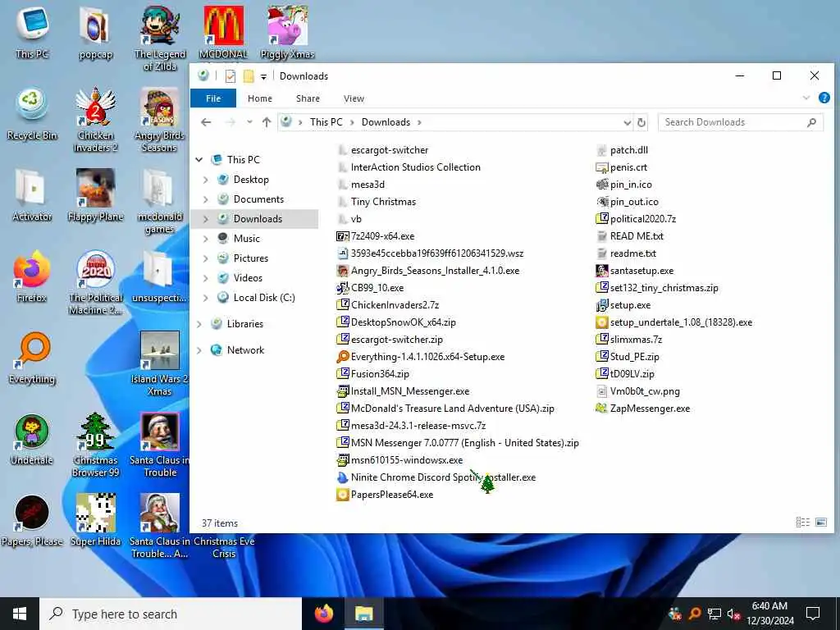This screenshot has height=630, width=840.
Task: Select the McDonald's desktop shortcut icon
Action: point(223,32)
